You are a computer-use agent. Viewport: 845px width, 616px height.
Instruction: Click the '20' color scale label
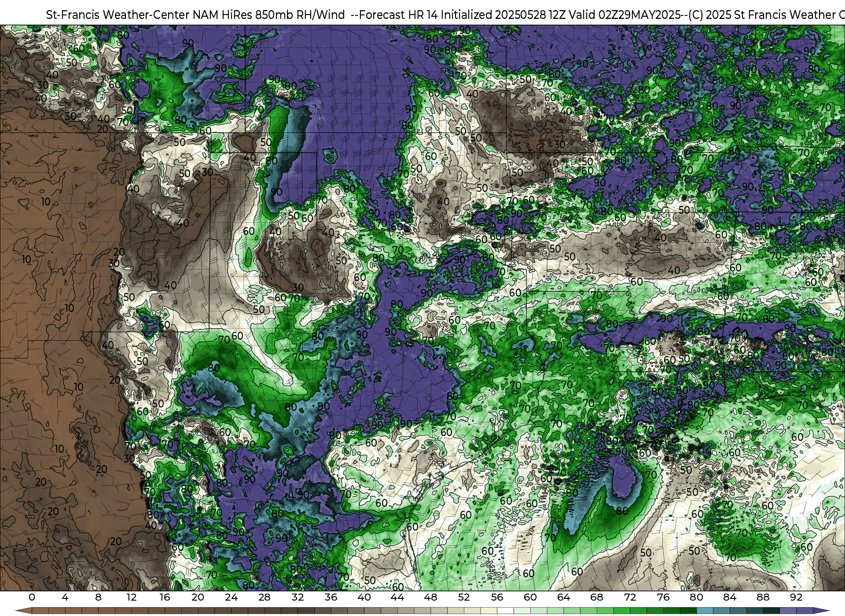click(x=198, y=598)
